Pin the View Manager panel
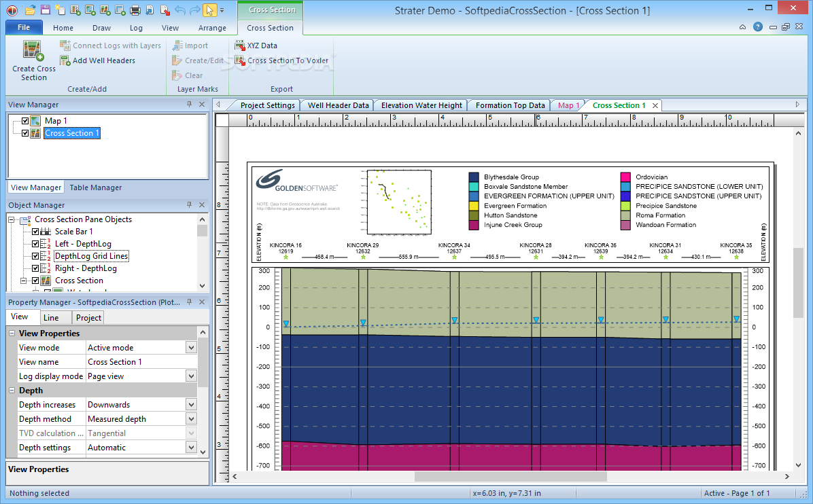Viewport: 813px width, 504px height. pyautogui.click(x=189, y=104)
